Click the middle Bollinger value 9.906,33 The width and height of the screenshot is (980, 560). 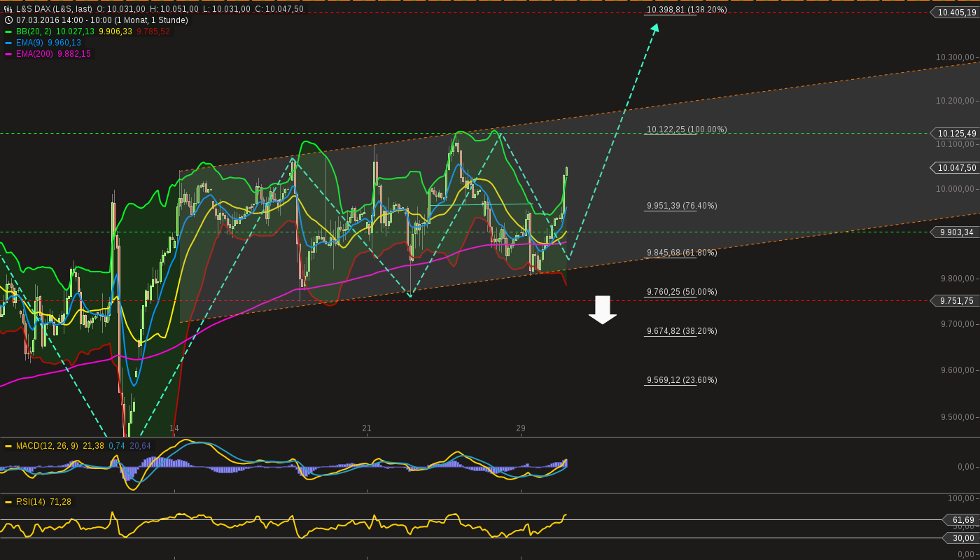point(115,31)
